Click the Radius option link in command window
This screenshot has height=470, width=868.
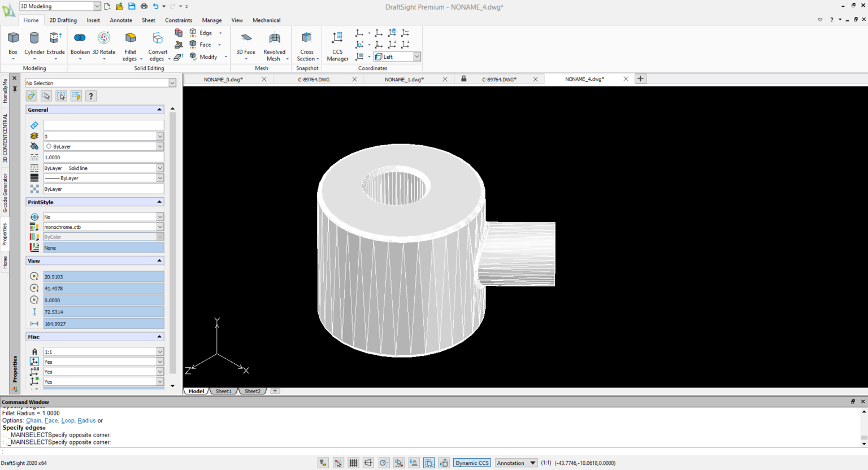[x=86, y=421]
